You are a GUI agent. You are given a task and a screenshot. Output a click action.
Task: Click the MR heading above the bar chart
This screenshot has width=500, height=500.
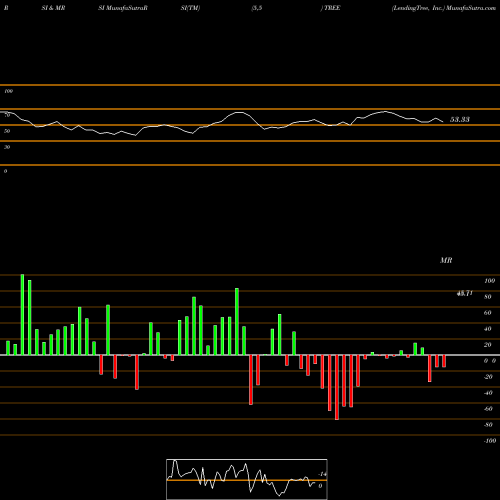click(x=446, y=260)
